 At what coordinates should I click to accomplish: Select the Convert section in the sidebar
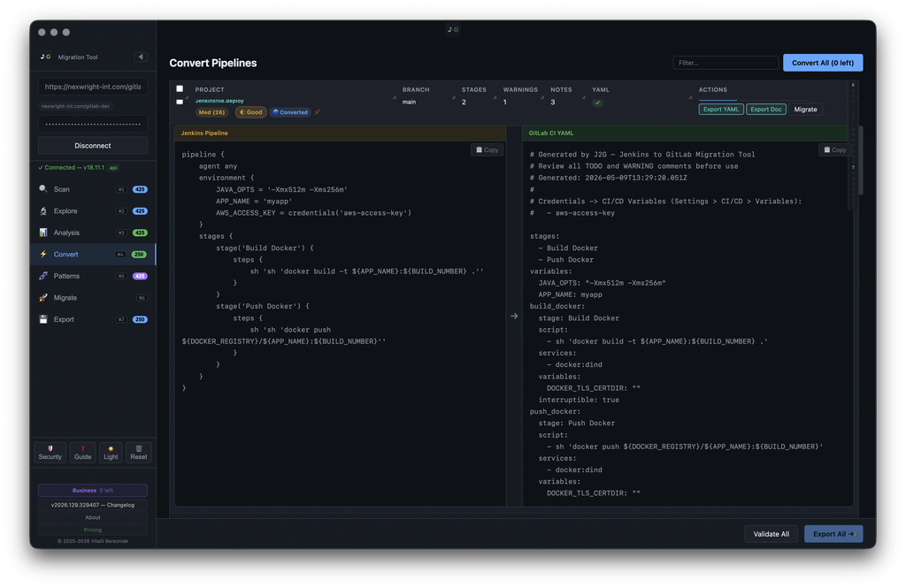pos(92,254)
